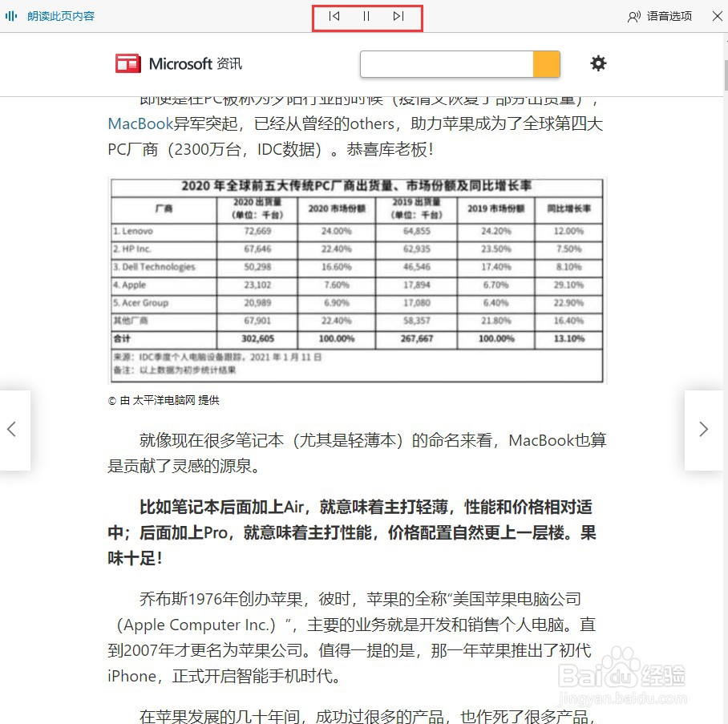The image size is (728, 724).
Task: Open 语音选项 voice options
Action: coord(659,16)
